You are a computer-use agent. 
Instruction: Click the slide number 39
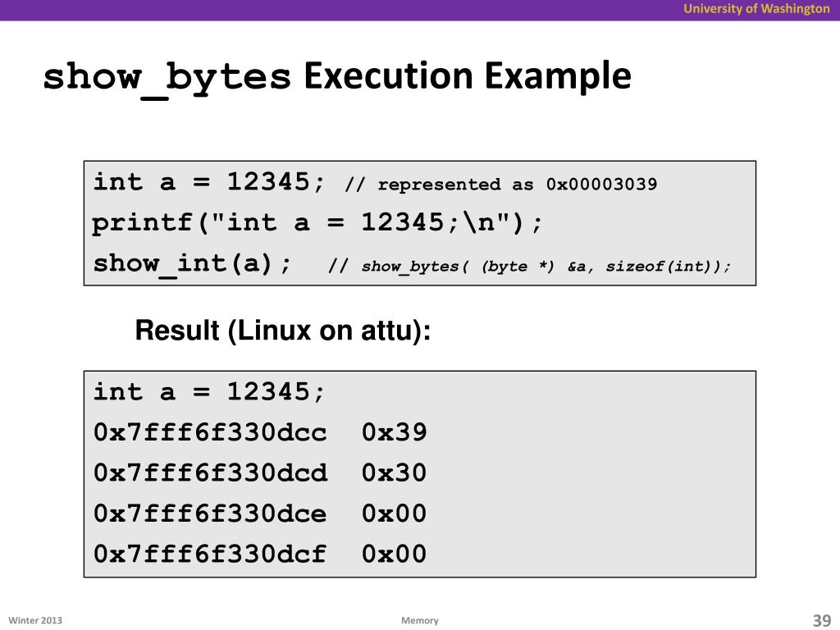(x=822, y=620)
